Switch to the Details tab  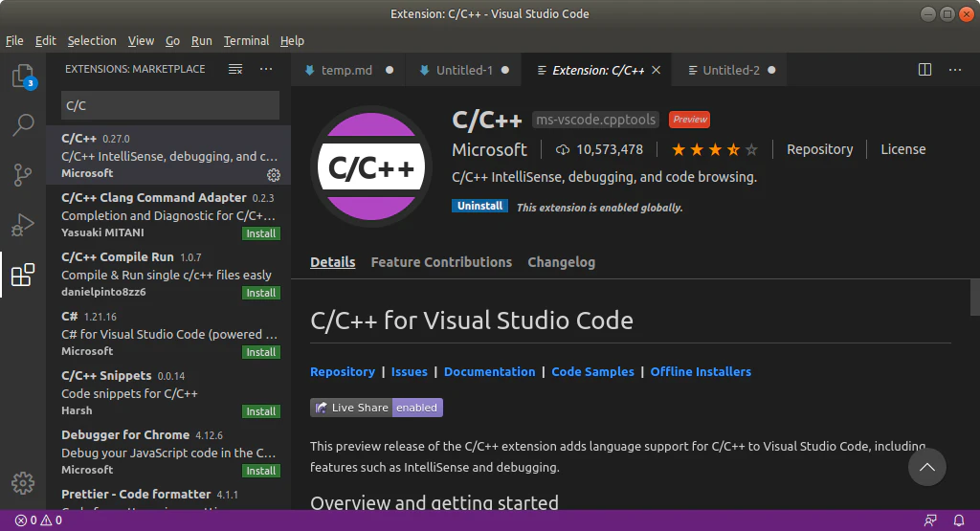(x=332, y=262)
